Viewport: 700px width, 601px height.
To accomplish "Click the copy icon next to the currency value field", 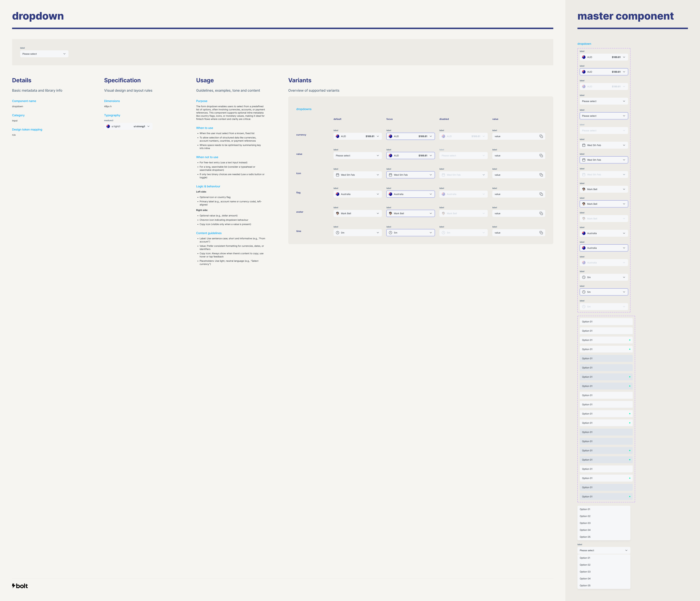I will (541, 136).
